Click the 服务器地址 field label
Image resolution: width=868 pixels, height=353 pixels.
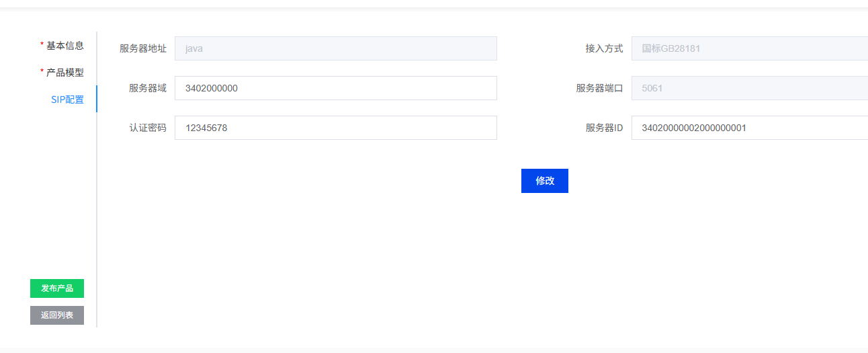click(143, 48)
